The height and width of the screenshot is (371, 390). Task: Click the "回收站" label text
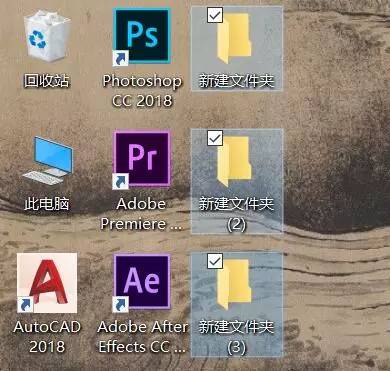coord(47,81)
